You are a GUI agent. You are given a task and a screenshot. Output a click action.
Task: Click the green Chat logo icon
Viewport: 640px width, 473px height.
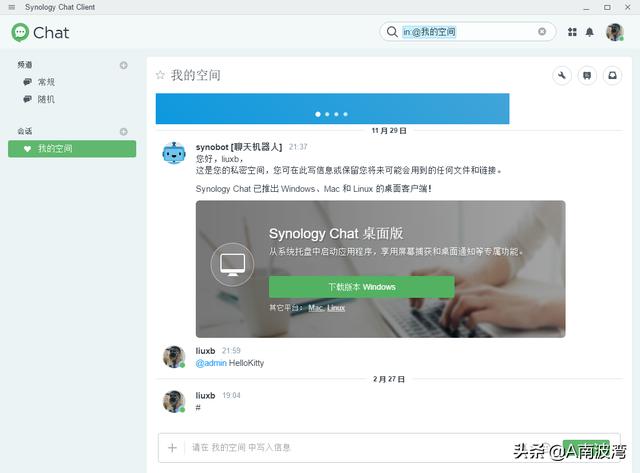pos(20,32)
